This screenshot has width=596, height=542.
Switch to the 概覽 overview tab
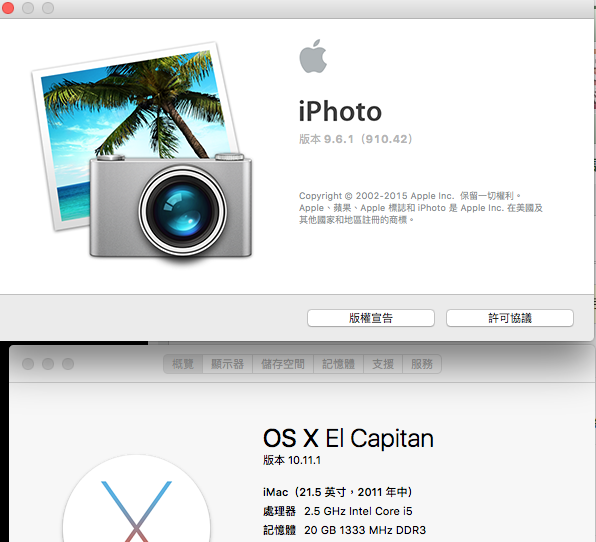pyautogui.click(x=183, y=364)
